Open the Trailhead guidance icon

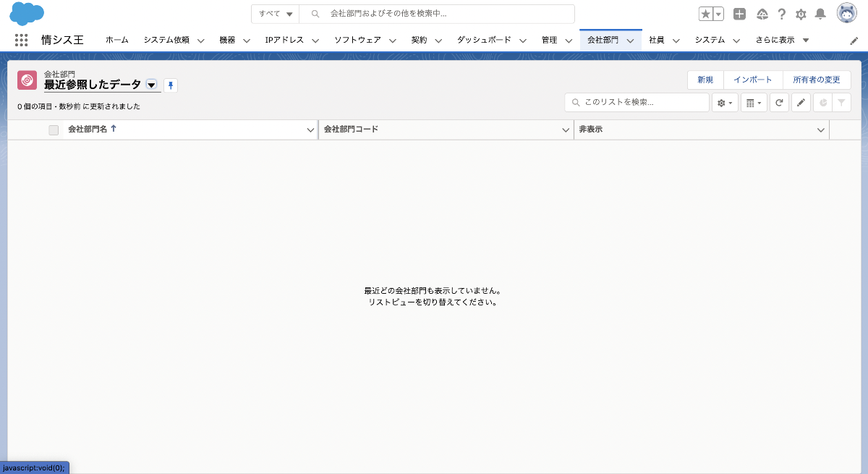tap(762, 14)
